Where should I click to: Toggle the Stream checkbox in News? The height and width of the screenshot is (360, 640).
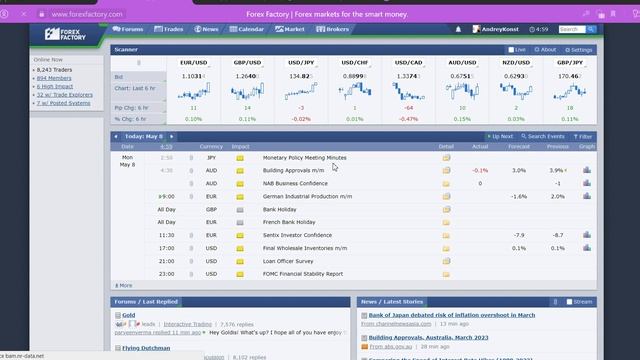pos(569,302)
